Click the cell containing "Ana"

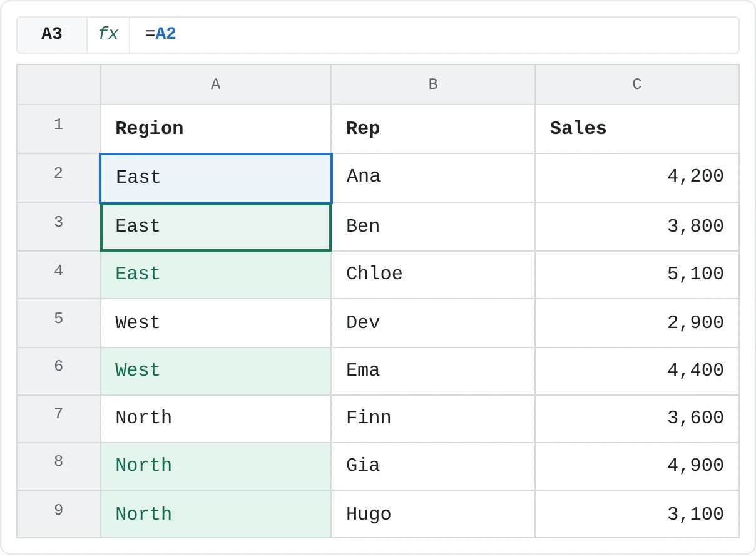click(433, 178)
